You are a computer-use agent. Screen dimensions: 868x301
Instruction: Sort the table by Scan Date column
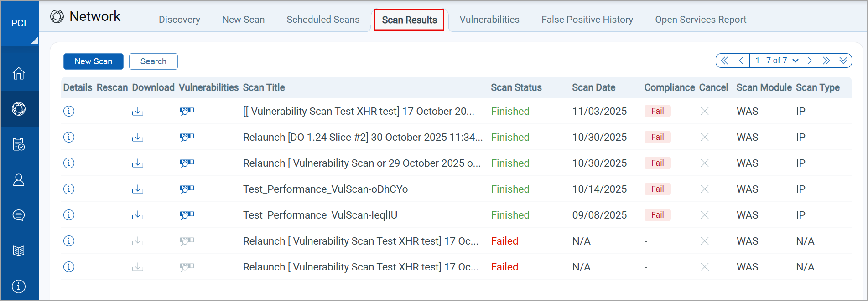pos(593,87)
